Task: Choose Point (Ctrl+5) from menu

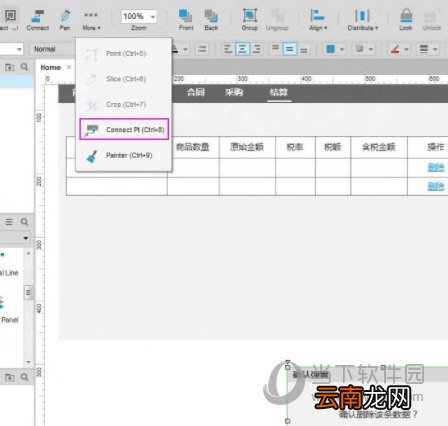Action: pos(124,53)
